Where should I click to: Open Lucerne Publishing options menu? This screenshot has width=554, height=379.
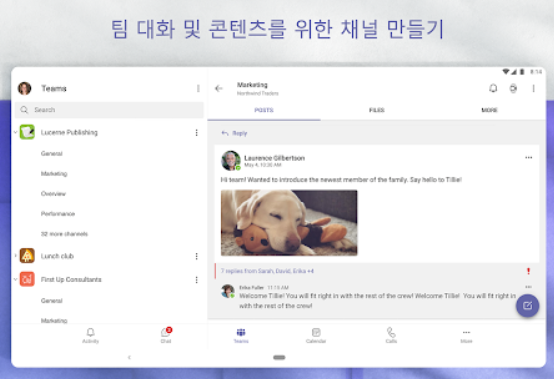[196, 133]
